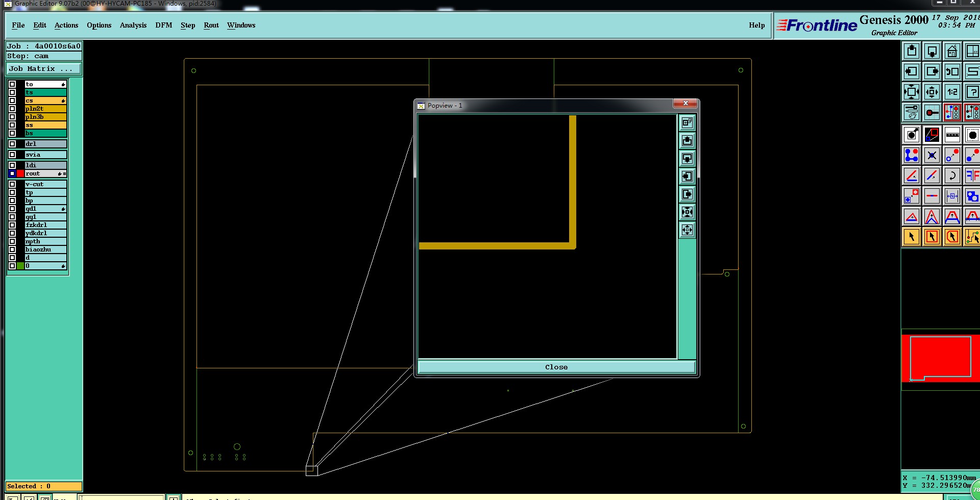Click the red-bordered traffic light layer icon
Image resolution: width=980 pixels, height=500 pixels.
point(952,112)
